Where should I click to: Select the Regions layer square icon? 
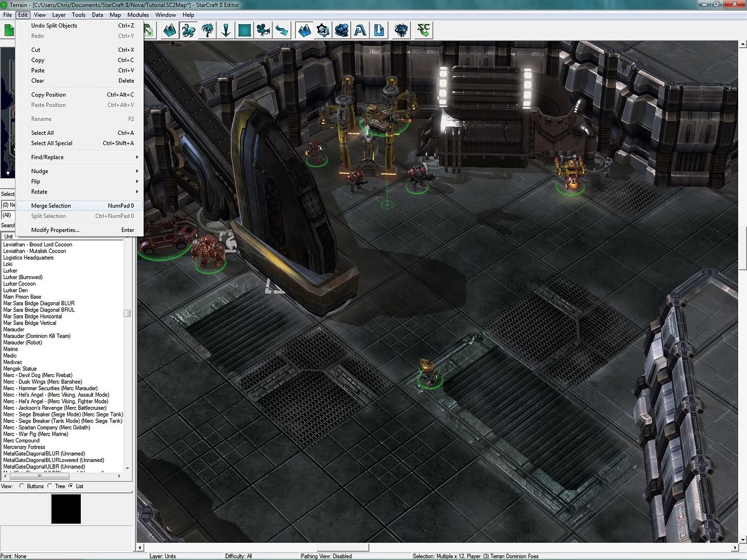(245, 30)
